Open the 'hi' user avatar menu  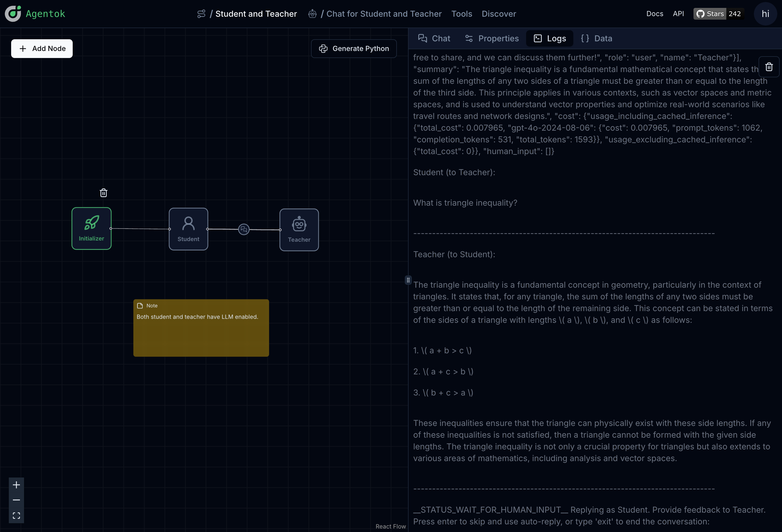(765, 14)
